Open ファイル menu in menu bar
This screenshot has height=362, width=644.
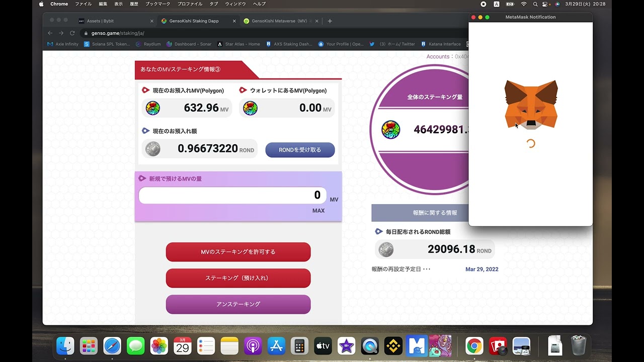[x=83, y=4]
